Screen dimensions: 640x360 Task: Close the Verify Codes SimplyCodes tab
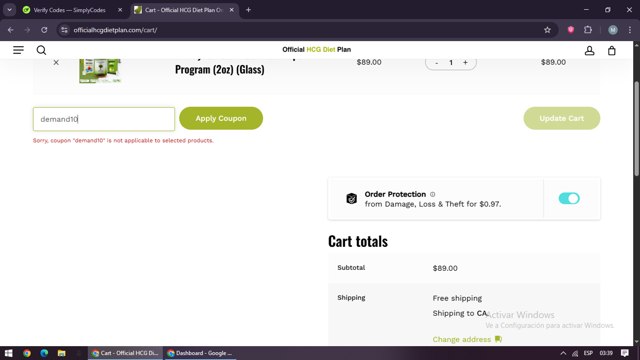pyautogui.click(x=120, y=10)
